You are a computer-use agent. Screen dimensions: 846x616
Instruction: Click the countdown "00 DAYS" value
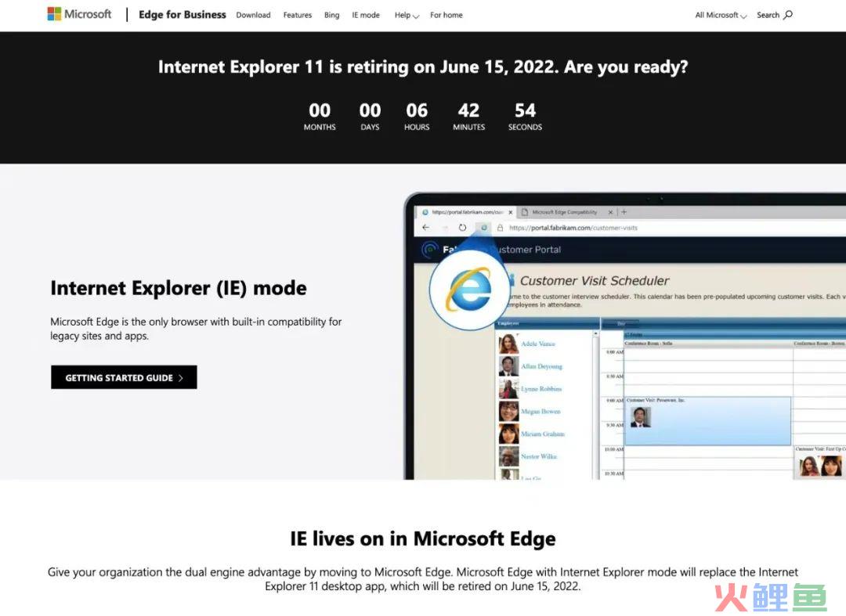point(370,117)
